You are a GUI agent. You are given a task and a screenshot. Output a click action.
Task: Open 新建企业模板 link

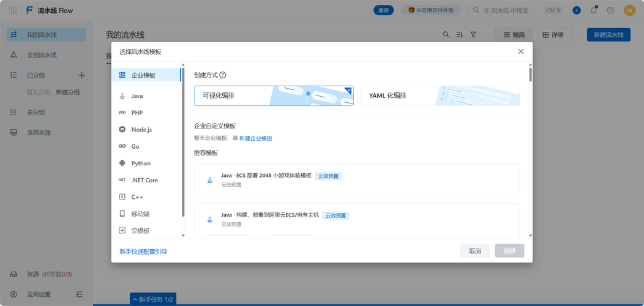(x=256, y=138)
